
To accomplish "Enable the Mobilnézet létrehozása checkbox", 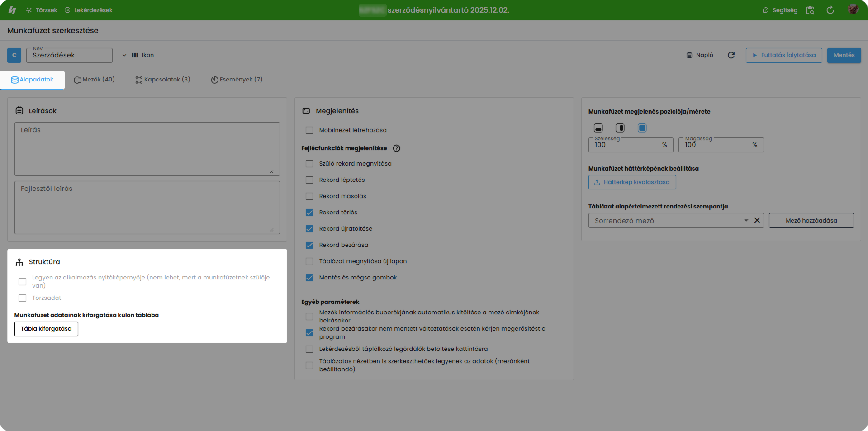I will click(309, 130).
